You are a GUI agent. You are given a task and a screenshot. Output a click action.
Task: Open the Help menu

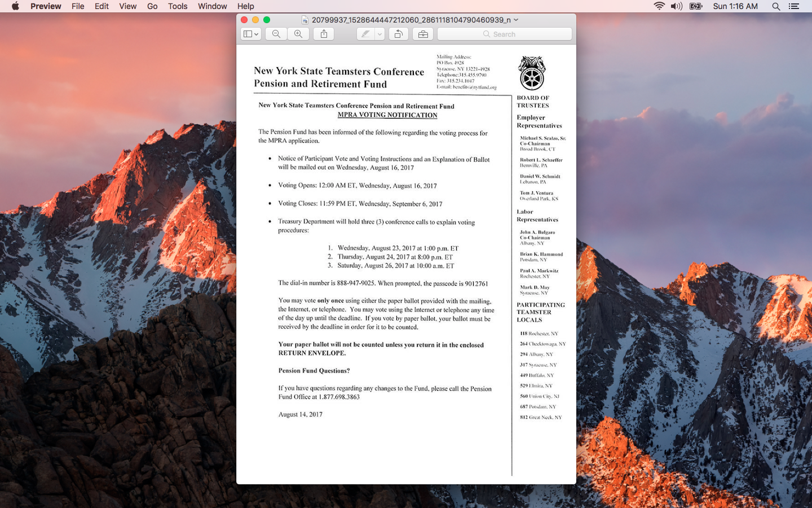point(245,6)
